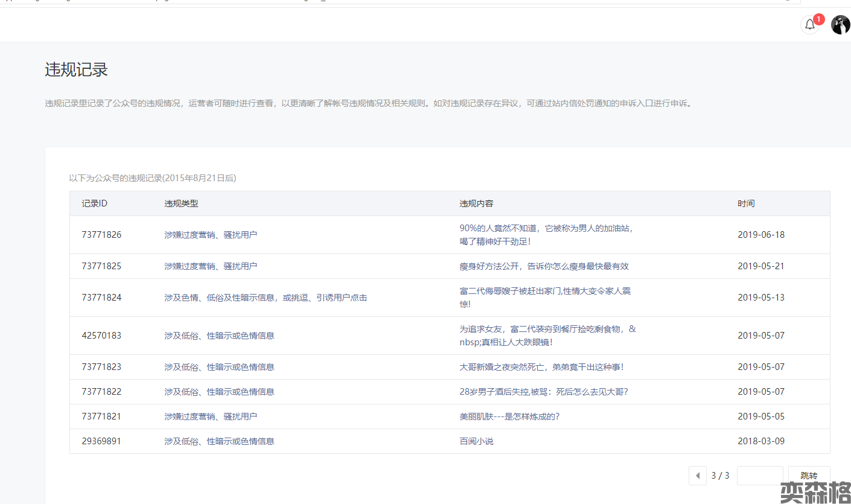Click the user profile avatar
Screen dimensions: 851x504
click(x=840, y=25)
